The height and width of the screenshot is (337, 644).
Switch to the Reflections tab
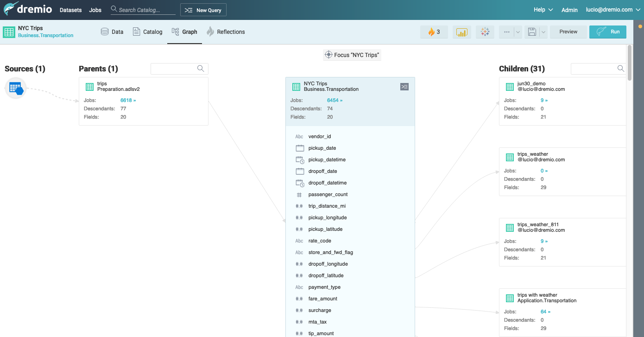(x=226, y=32)
